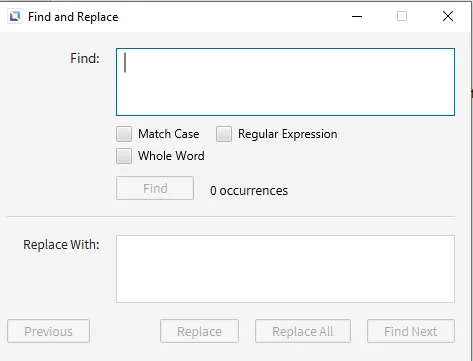This screenshot has height=361, width=473.
Task: Click the maximize button in the title bar
Action: pyautogui.click(x=402, y=16)
